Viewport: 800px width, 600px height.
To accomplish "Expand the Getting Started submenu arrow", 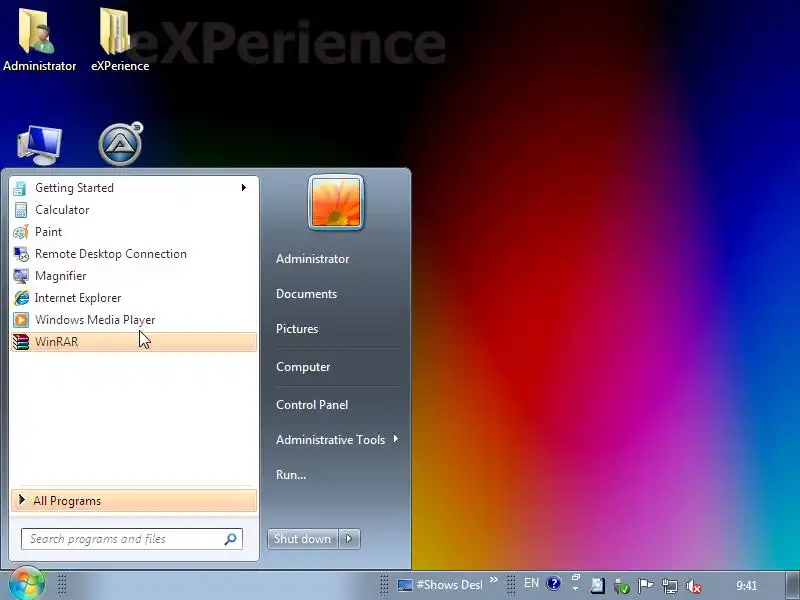I will (244, 188).
